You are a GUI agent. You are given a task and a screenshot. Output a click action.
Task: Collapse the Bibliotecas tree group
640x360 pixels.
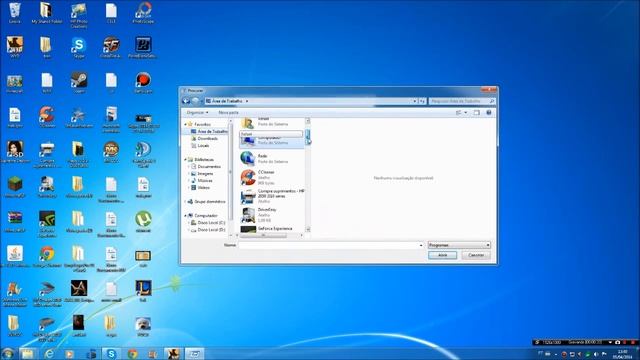point(185,160)
